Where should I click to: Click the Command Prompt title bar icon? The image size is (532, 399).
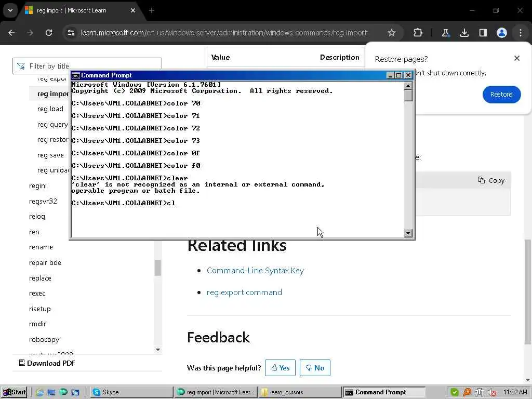[75, 75]
